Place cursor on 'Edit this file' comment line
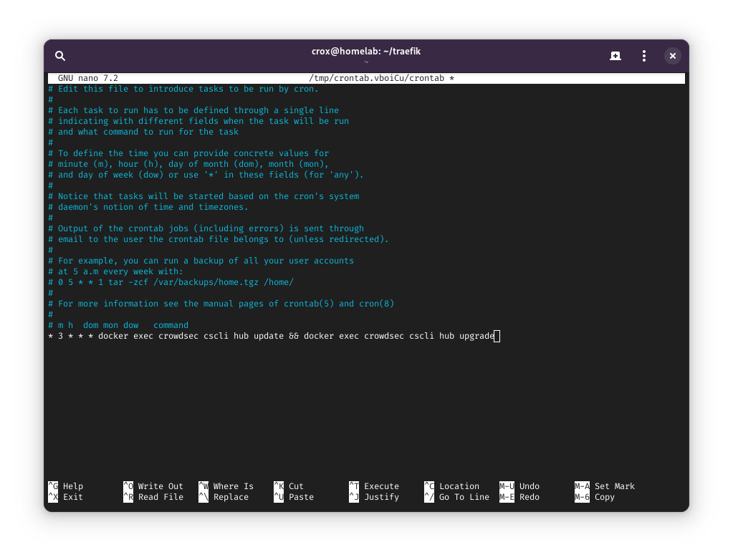This screenshot has height=560, width=733. (x=183, y=89)
